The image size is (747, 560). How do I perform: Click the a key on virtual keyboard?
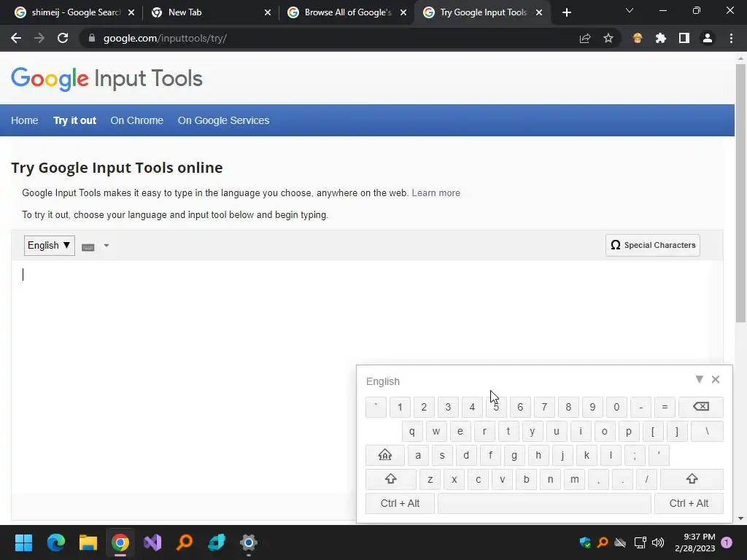418,455
